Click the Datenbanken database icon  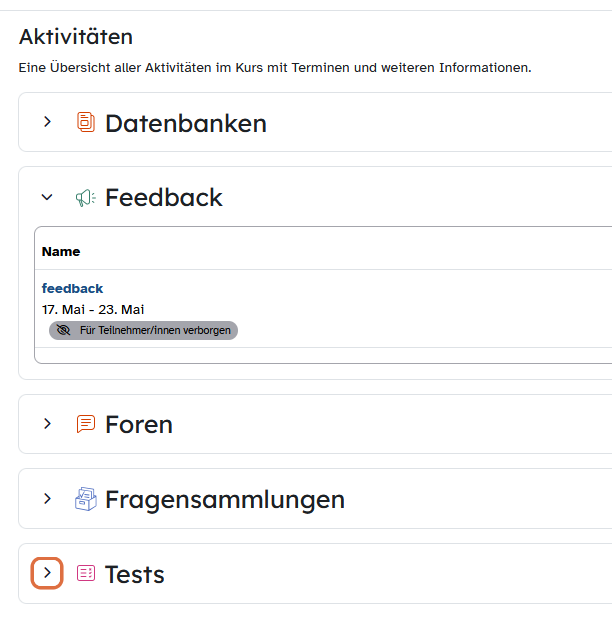(x=86, y=122)
